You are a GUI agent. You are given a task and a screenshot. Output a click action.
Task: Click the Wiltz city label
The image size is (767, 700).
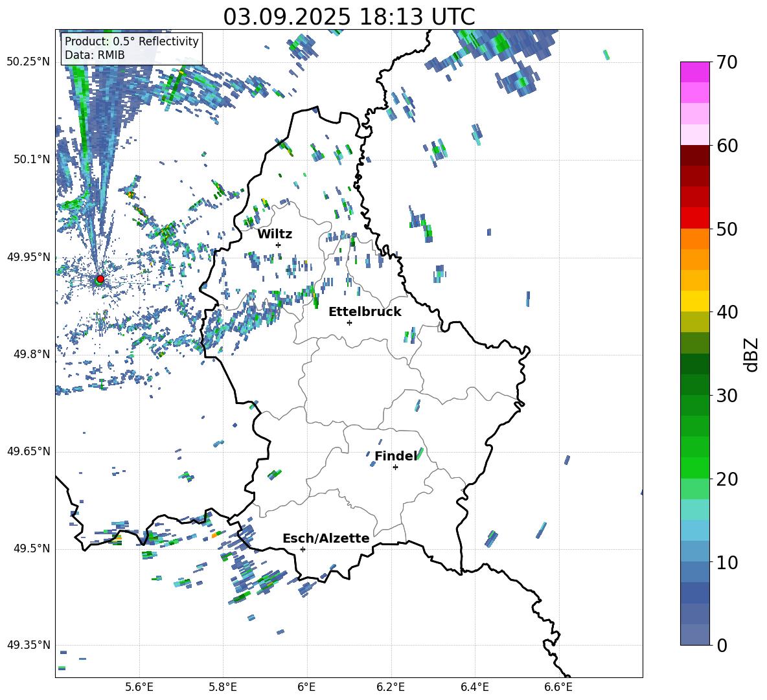[x=275, y=234]
